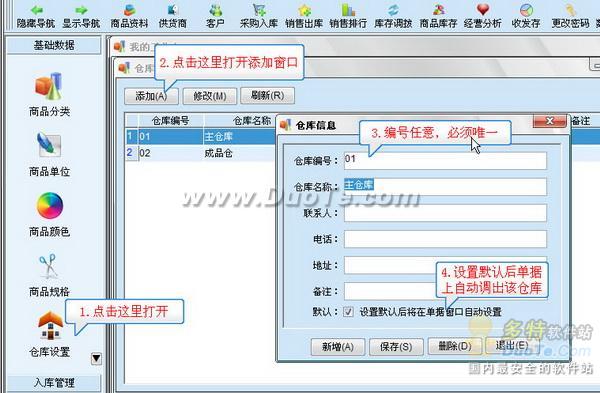Open 客户 from the toolbar
Viewport: 600px width, 393px height.
(215, 16)
